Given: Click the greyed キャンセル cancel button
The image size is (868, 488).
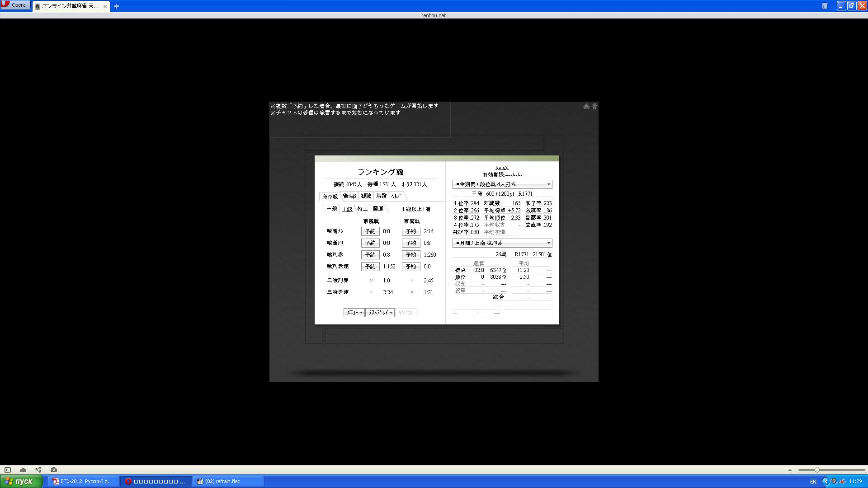Looking at the screenshot, I should (406, 313).
